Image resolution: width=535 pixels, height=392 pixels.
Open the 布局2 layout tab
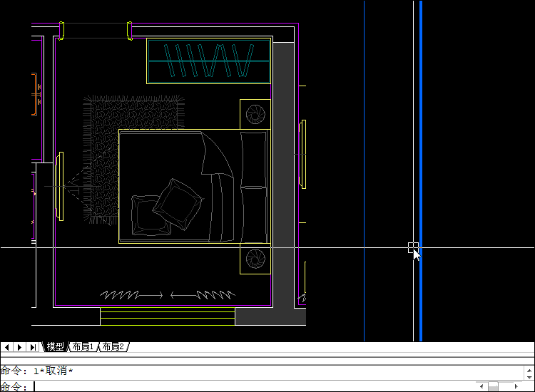tap(113, 347)
